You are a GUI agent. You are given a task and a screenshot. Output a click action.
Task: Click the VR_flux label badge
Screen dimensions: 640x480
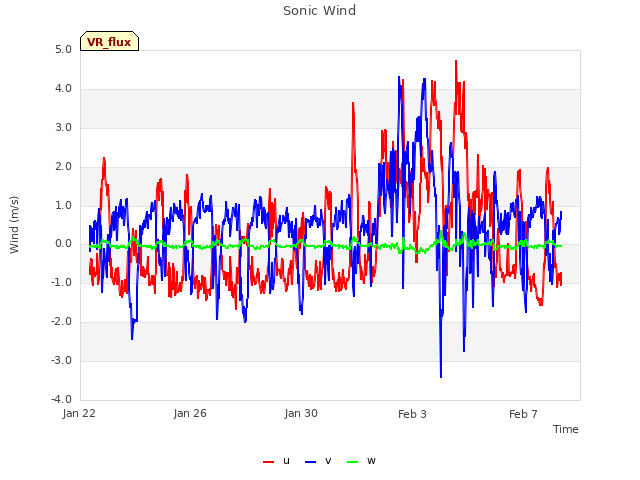click(109, 41)
